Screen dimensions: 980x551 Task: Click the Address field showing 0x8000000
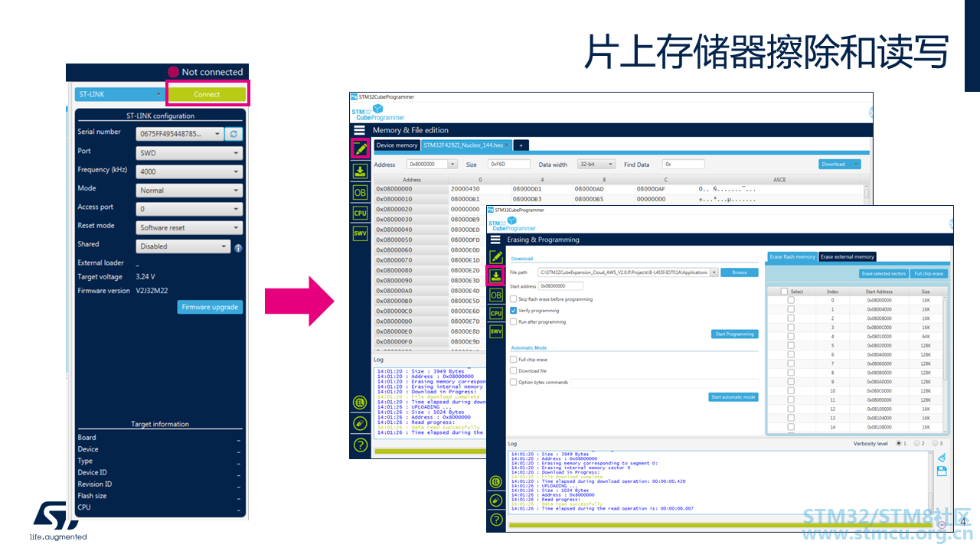426,164
